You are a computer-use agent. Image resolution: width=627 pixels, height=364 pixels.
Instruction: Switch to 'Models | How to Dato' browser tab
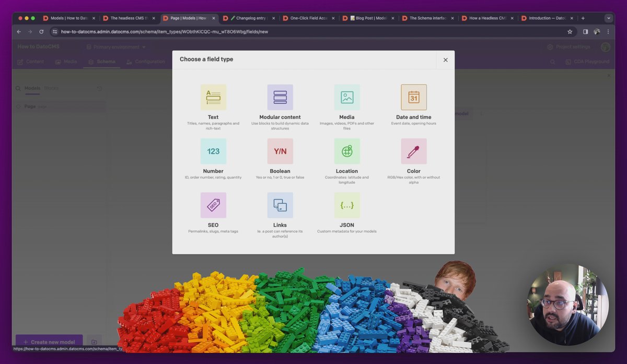coord(68,18)
